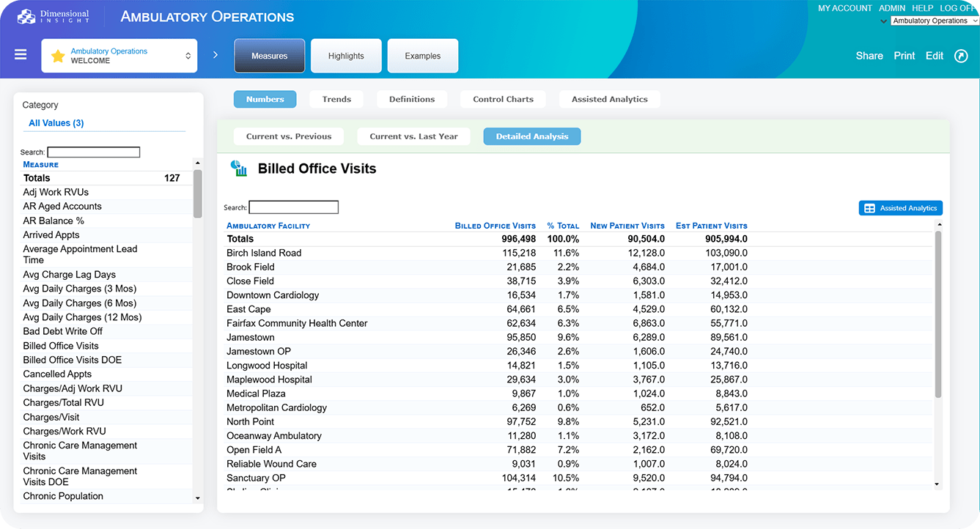Click the gold star favorite icon
The height and width of the screenshot is (529, 980).
(x=58, y=56)
